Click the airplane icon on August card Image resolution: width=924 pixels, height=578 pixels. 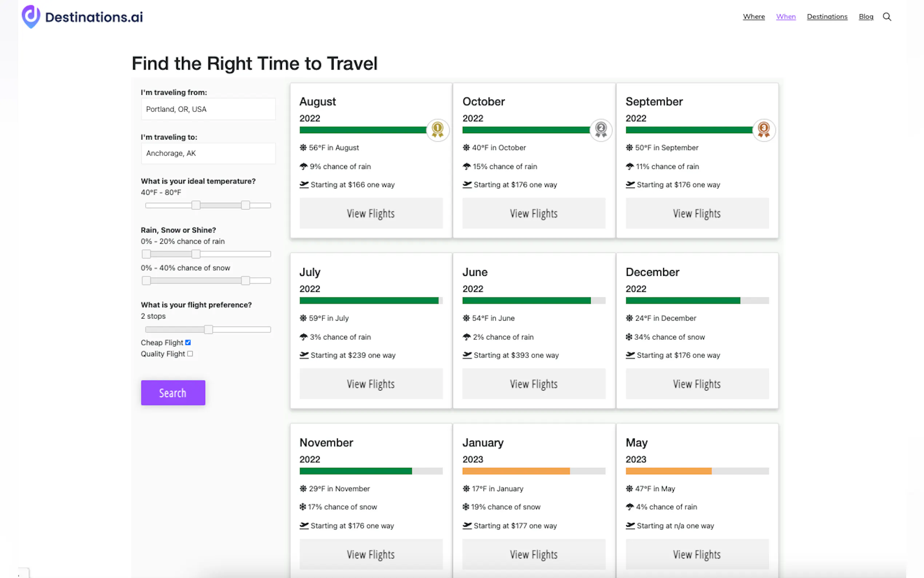[304, 185]
